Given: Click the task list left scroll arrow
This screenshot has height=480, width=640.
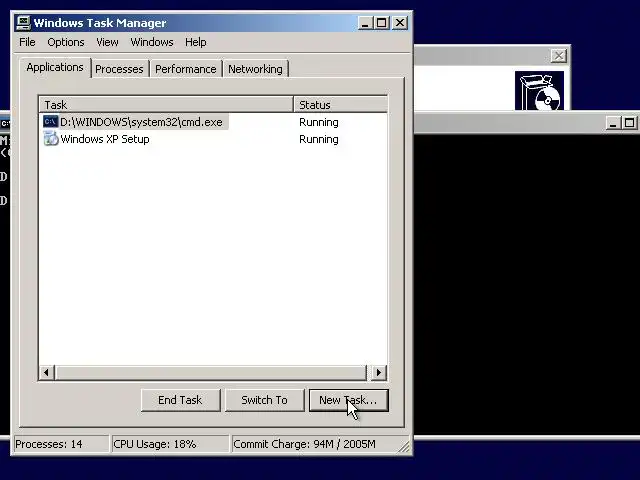Looking at the screenshot, I should [x=47, y=372].
